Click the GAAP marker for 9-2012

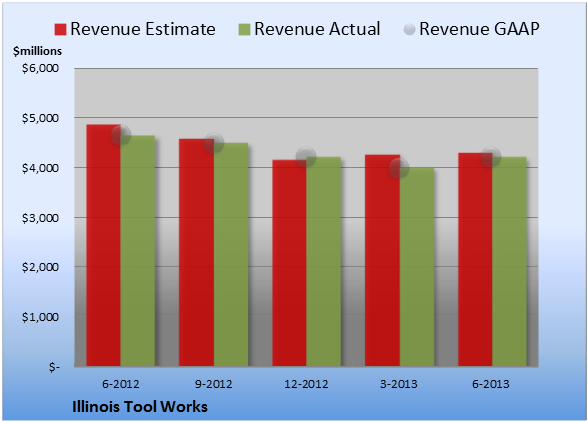tap(214, 143)
